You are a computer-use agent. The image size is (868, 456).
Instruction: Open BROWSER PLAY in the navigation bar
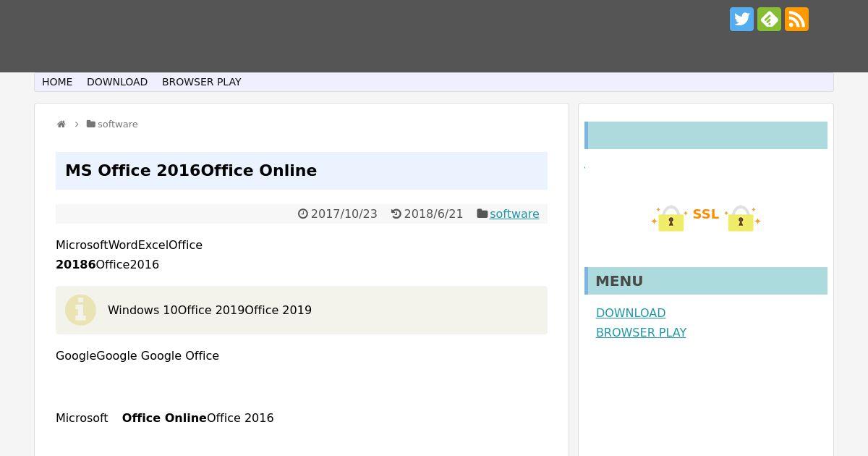point(202,82)
